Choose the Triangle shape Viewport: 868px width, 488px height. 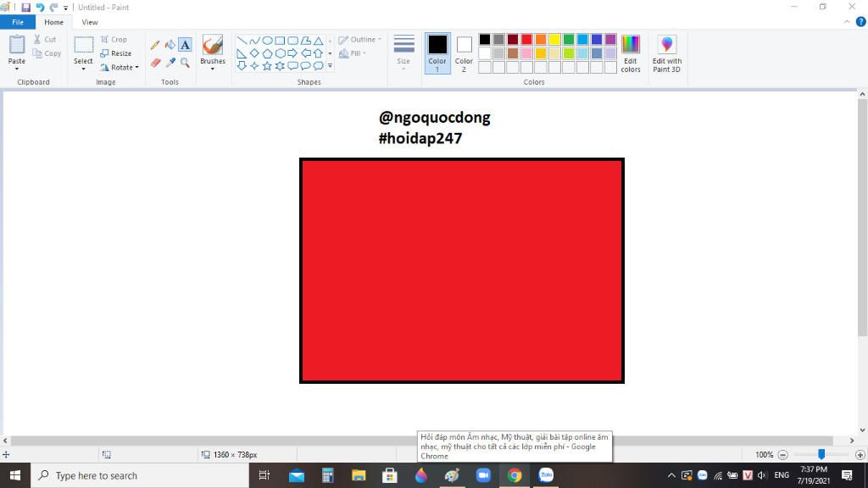[319, 41]
